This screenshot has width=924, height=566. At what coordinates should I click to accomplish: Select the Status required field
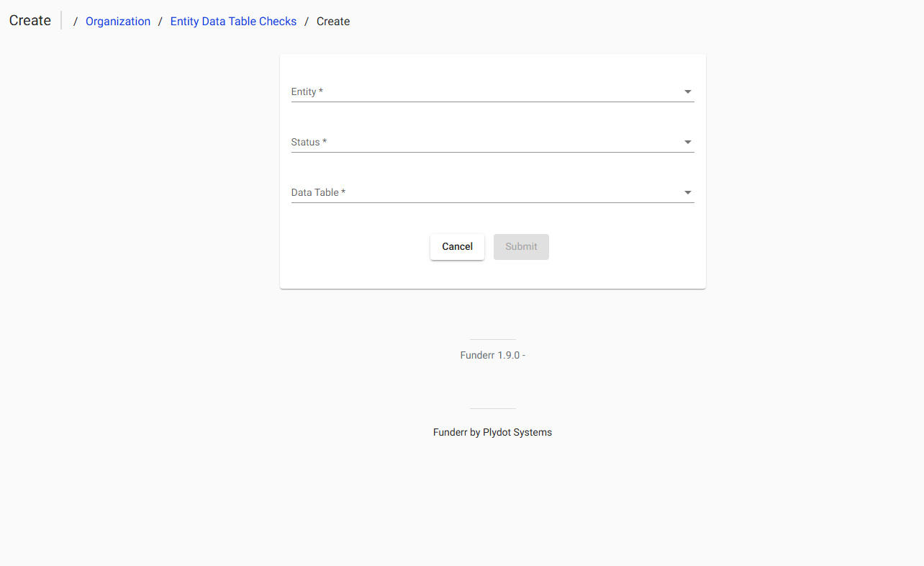pyautogui.click(x=492, y=142)
